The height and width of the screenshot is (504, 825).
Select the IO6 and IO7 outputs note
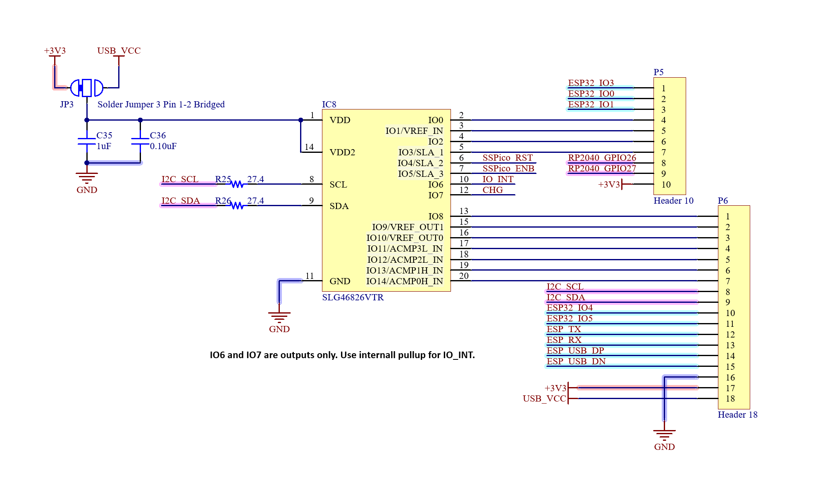click(x=342, y=355)
